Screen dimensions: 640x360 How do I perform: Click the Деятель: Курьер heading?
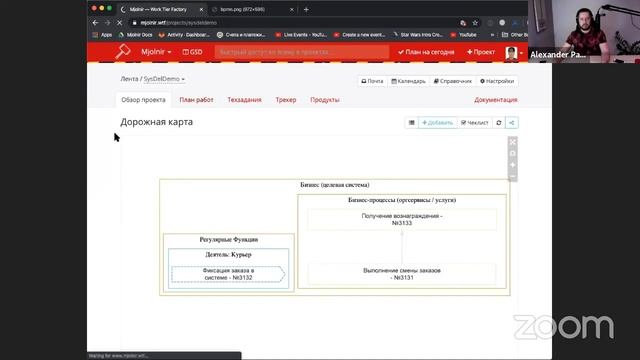coord(228,254)
